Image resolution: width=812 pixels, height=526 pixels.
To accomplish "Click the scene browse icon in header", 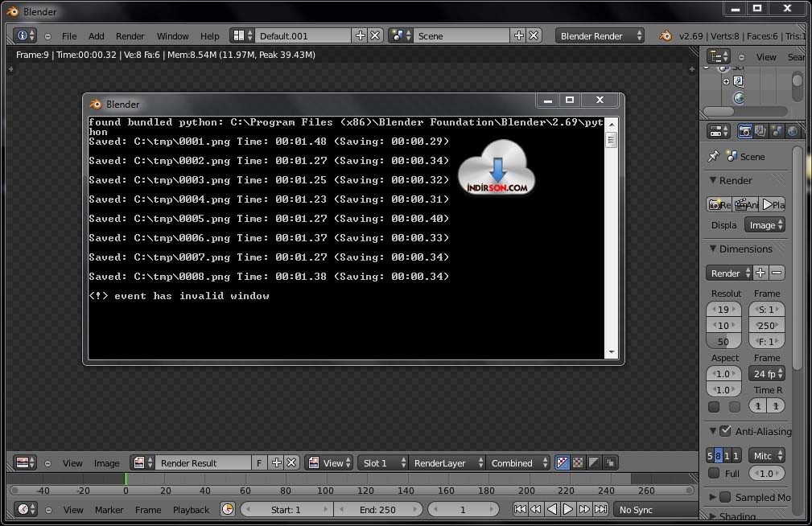I will (x=401, y=35).
